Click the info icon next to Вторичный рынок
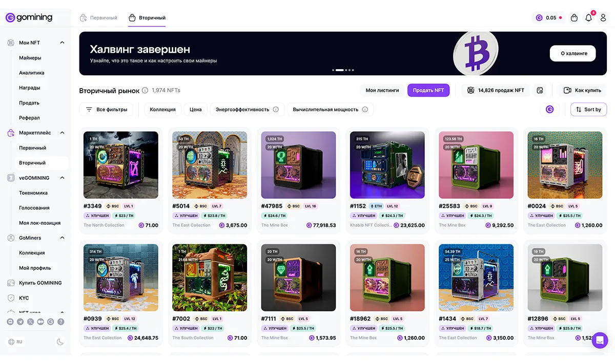Screen dimensions: 615x364 145,91
